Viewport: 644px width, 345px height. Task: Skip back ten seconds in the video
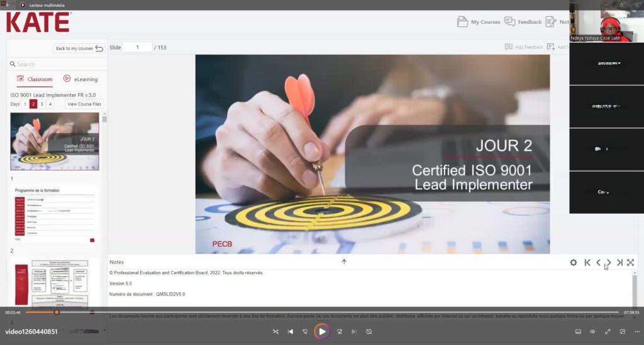coord(305,331)
